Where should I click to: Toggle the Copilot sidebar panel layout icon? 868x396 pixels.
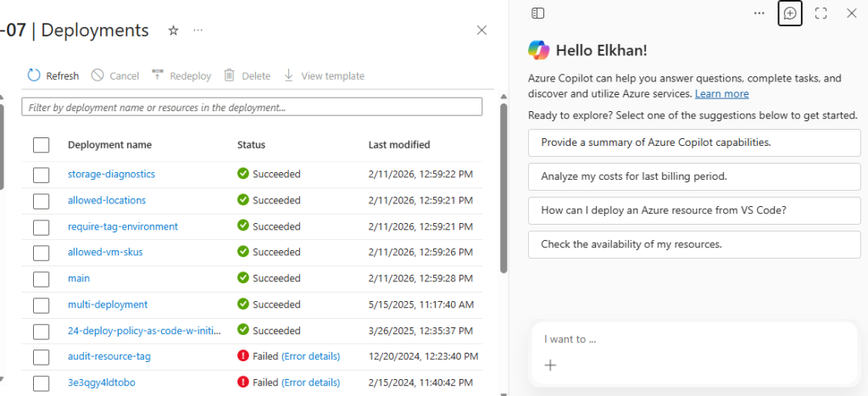pos(537,14)
